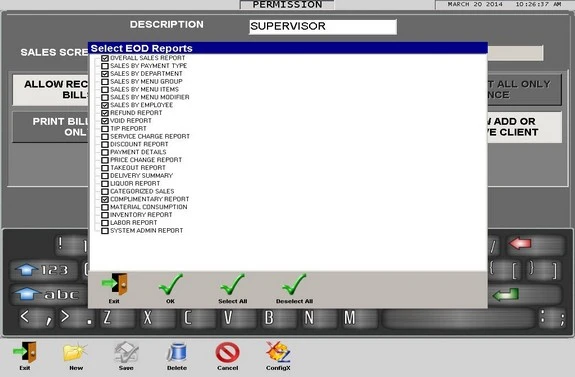The height and width of the screenshot is (377, 575).
Task: Uncheck VOID REPORT
Action: (105, 121)
